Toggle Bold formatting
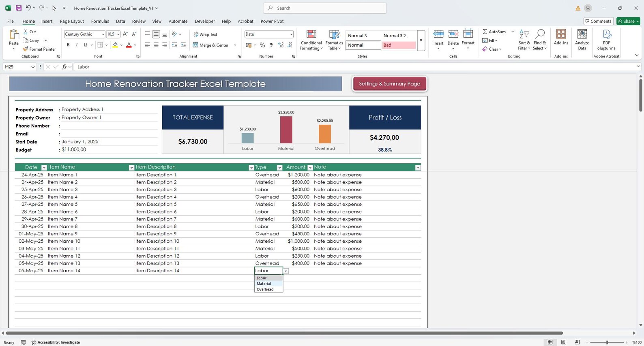644x346 pixels. click(x=68, y=45)
